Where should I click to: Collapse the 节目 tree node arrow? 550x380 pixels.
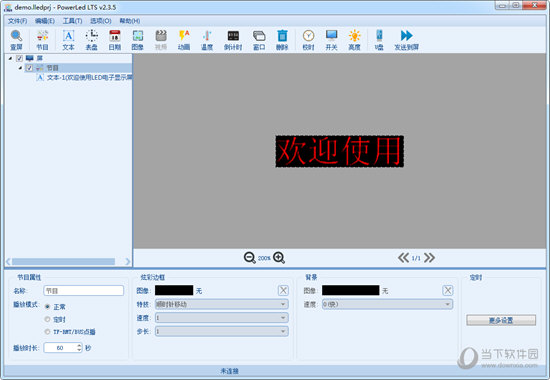tap(20, 68)
